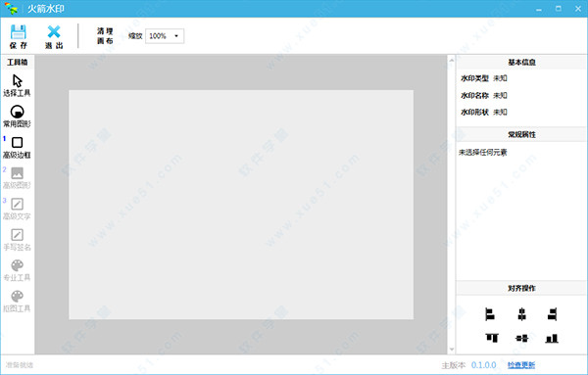The height and width of the screenshot is (375, 588).
Task: Click the 未选择任何元素 message
Action: [483, 152]
